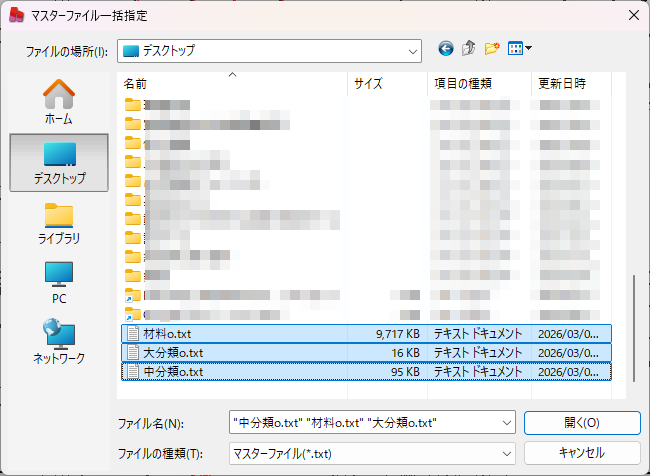This screenshot has height=476, width=650.
Task: Select Desktop in the places sidebar
Action: pos(58,162)
